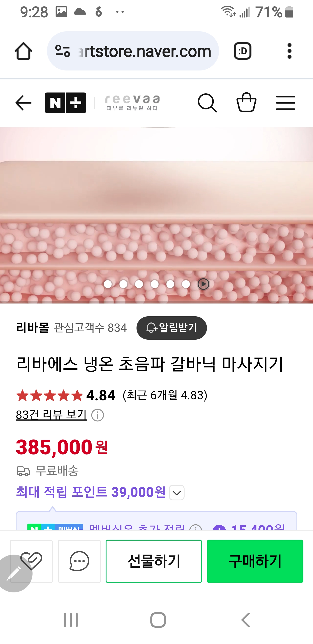Expand the 최대 적립 포인트 dropdown arrow

(x=177, y=493)
